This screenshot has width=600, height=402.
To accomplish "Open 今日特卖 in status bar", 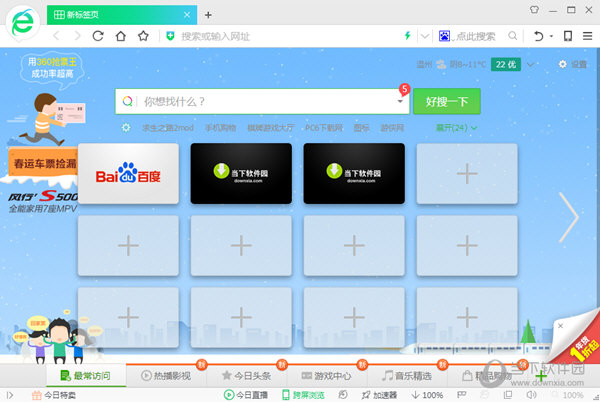I will pos(54,395).
